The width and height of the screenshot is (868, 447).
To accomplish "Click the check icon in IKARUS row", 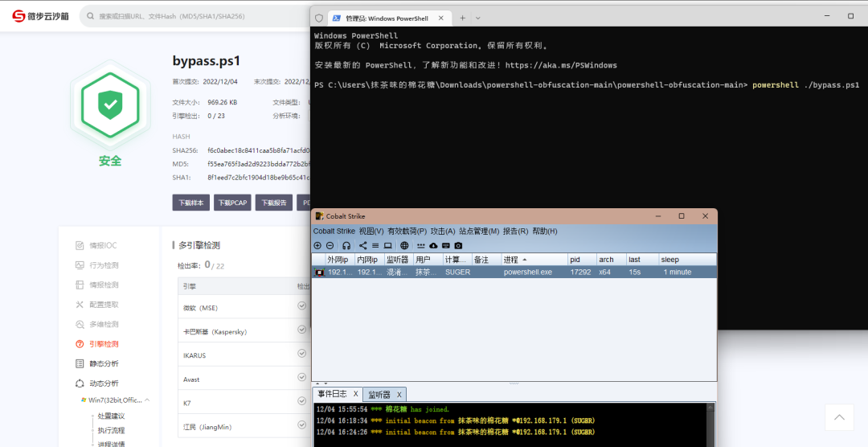I will pos(301,353).
